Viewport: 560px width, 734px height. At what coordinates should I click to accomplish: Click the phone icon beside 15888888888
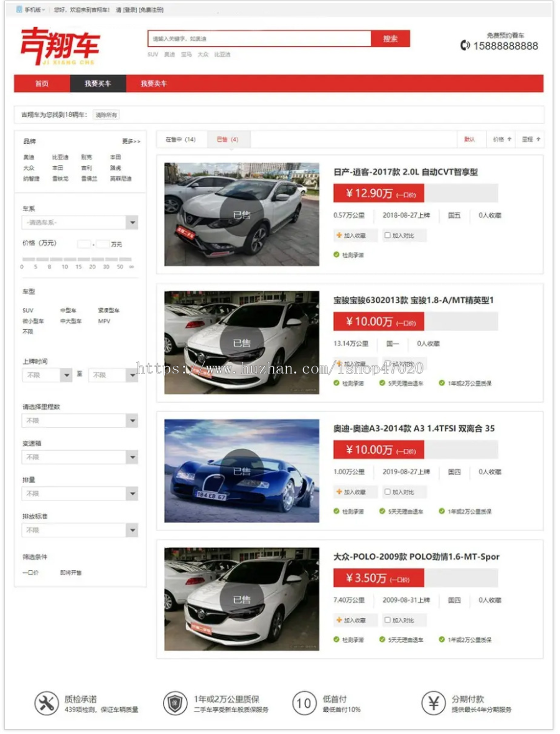[x=465, y=45]
